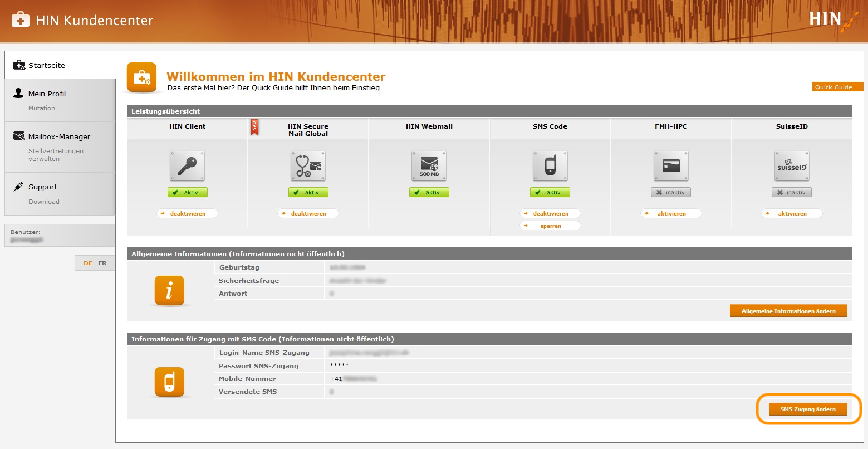Click the Kundencenter first-aid logo in header

tap(21, 20)
